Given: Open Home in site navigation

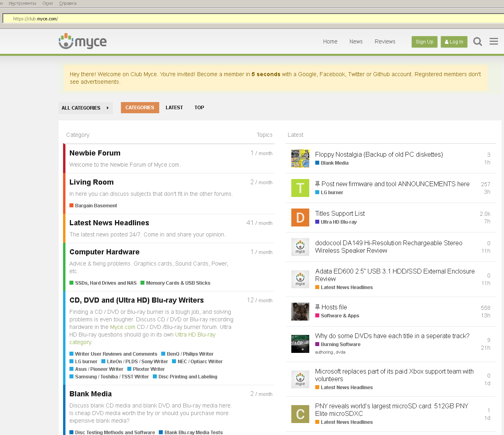Looking at the screenshot, I should tap(330, 41).
